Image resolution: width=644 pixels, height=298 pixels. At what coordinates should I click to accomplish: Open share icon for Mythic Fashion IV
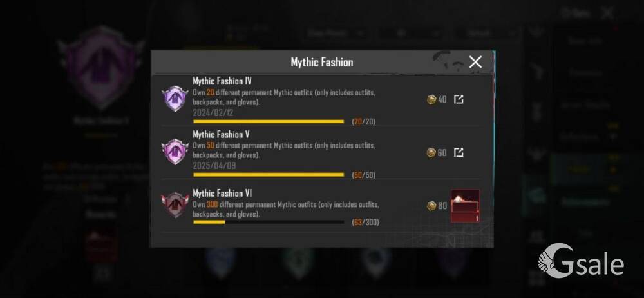pyautogui.click(x=459, y=99)
